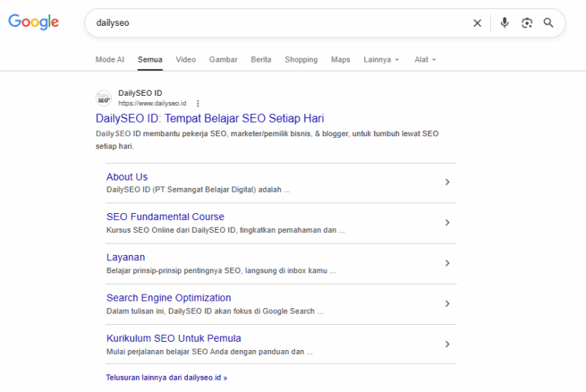Expand the Alat dropdown
The height and width of the screenshot is (392, 586).
coord(425,60)
